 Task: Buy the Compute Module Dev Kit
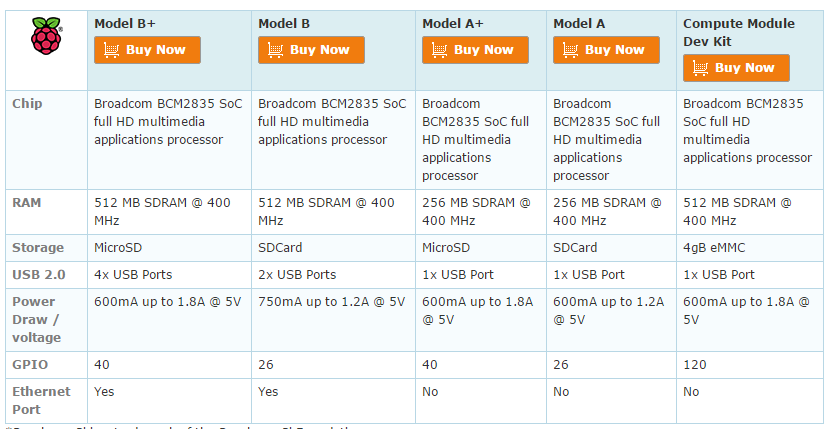[x=736, y=68]
